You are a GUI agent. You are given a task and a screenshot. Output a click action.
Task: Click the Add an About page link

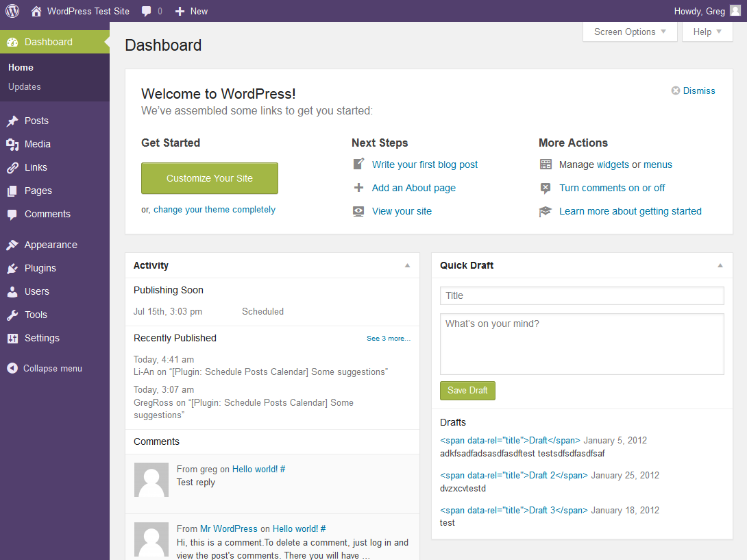click(x=413, y=188)
